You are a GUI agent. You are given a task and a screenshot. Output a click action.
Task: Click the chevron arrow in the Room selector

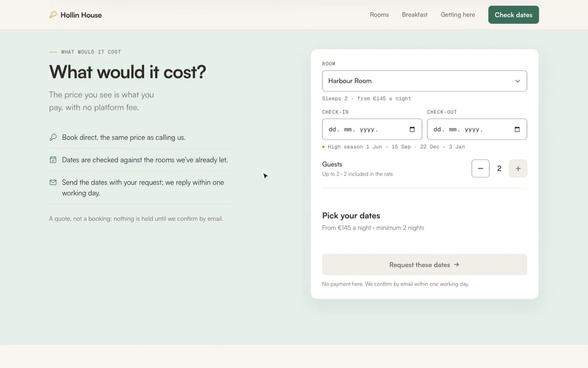click(x=517, y=81)
